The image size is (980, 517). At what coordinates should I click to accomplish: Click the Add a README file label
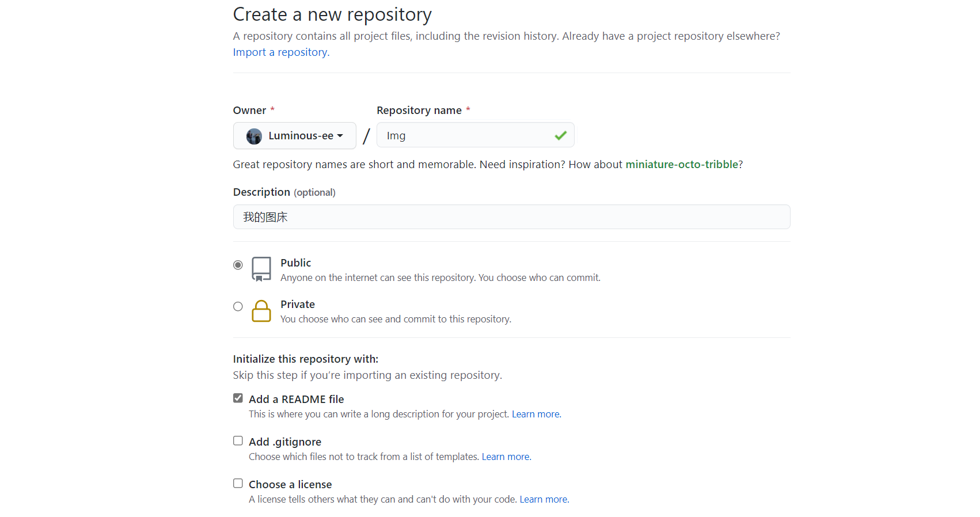297,399
